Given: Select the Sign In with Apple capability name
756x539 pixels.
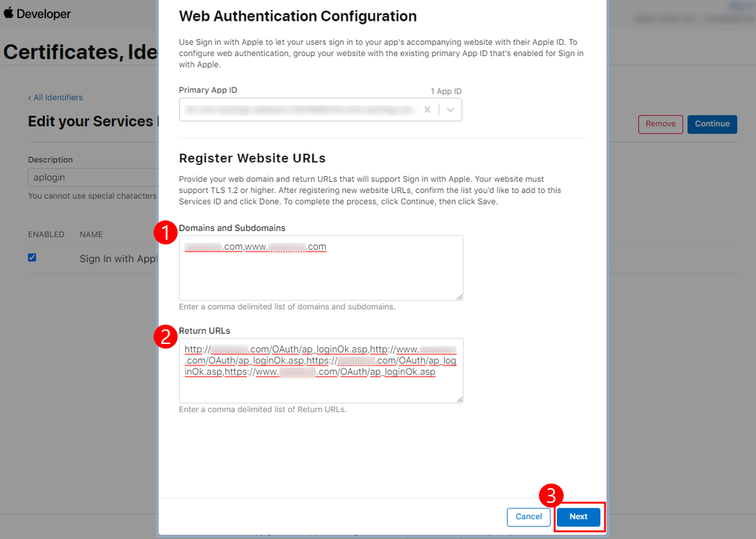Looking at the screenshot, I should click(x=117, y=259).
